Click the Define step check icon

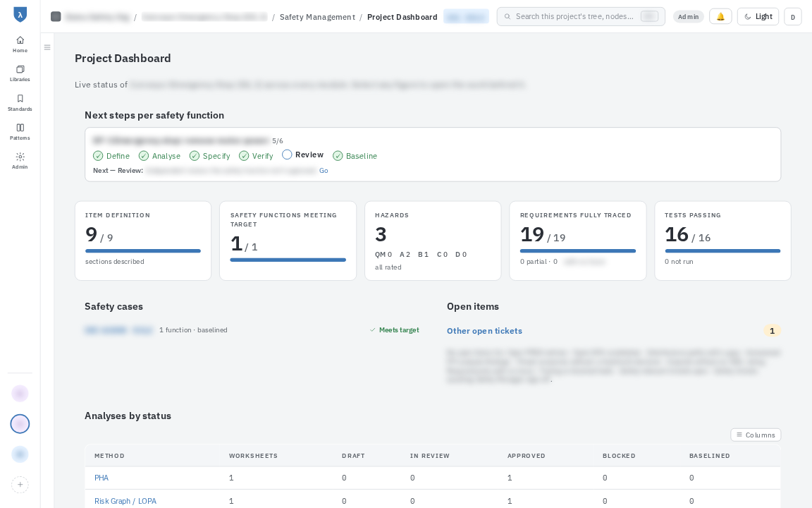point(98,155)
